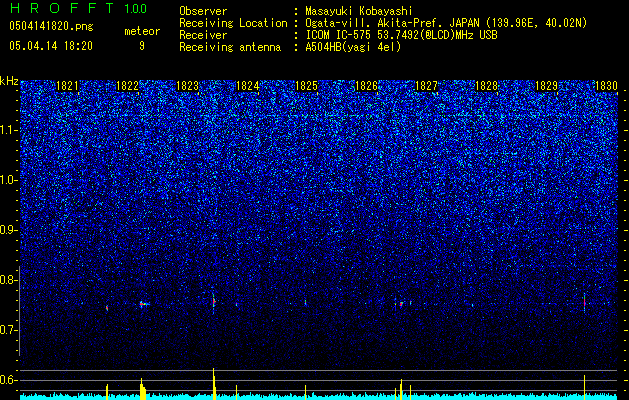Click the 1821 time marker
The height and width of the screenshot is (400, 629).
click(67, 86)
